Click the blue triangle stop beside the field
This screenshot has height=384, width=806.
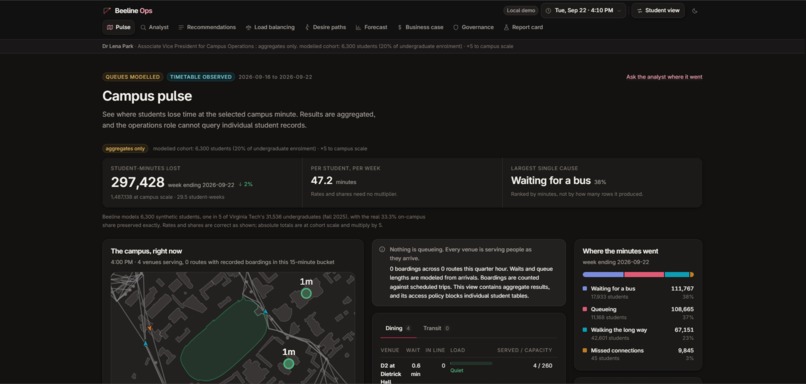point(265,312)
